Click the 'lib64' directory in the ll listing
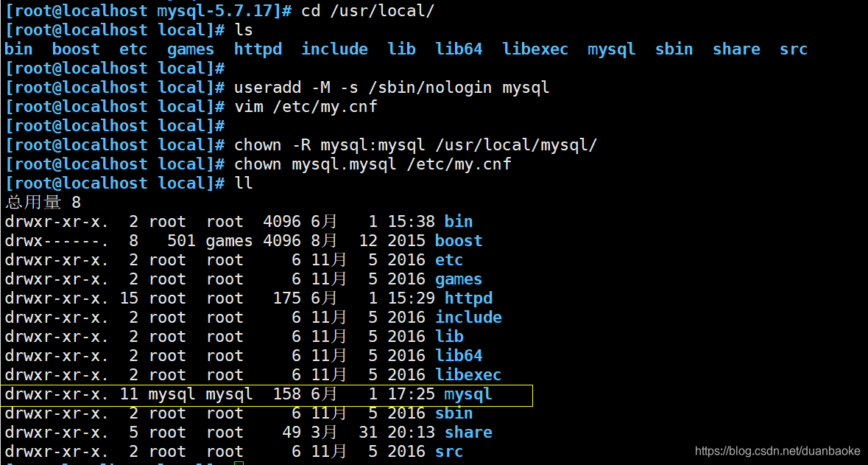The width and height of the screenshot is (868, 465). click(459, 355)
